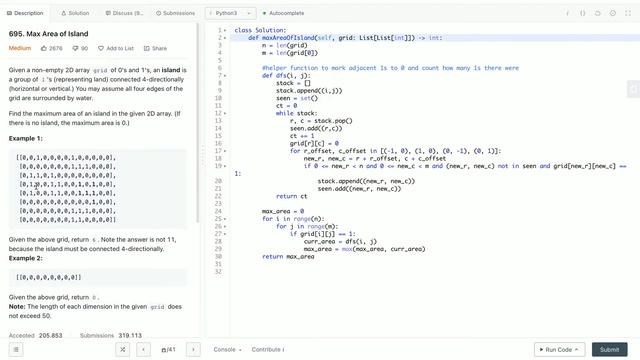Click the Example 2 grid code block
Viewport: 640px width, 360px height.
coord(97,277)
